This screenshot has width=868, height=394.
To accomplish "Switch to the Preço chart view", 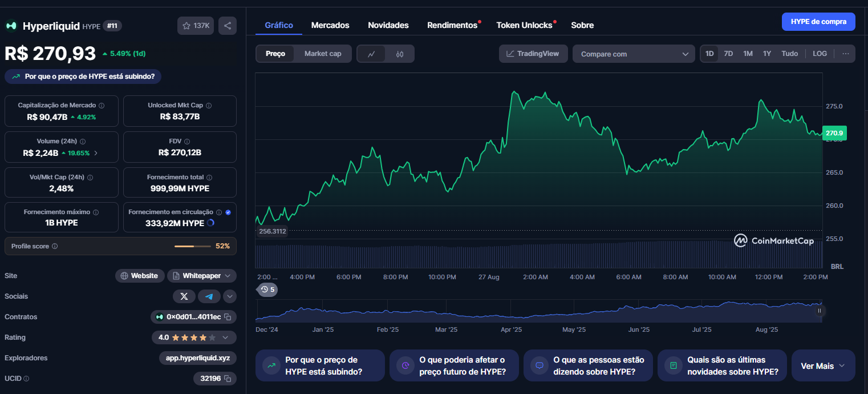I will coord(275,54).
